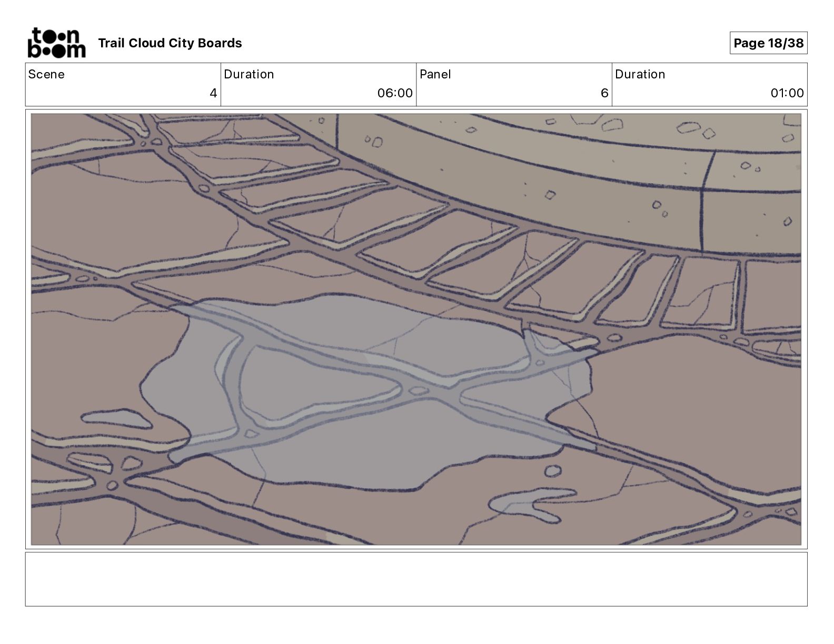Click the storyboard panel artwork image
This screenshot has height=644, width=834.
416,329
